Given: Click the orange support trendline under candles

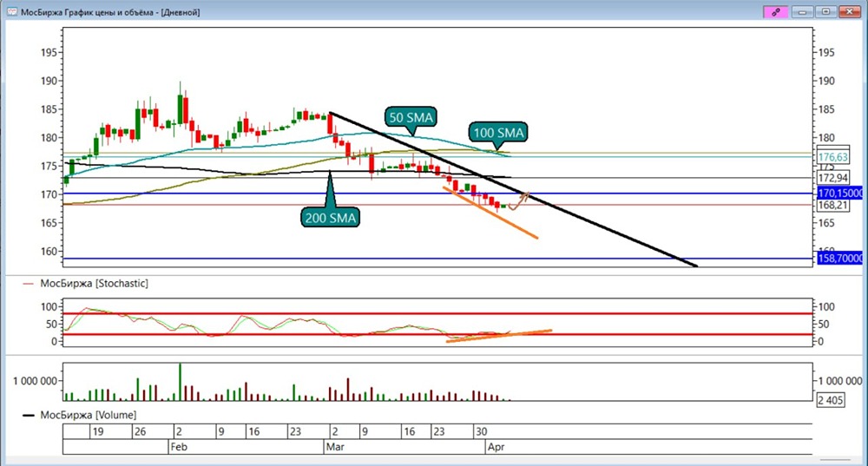Looking at the screenshot, I should point(490,213).
